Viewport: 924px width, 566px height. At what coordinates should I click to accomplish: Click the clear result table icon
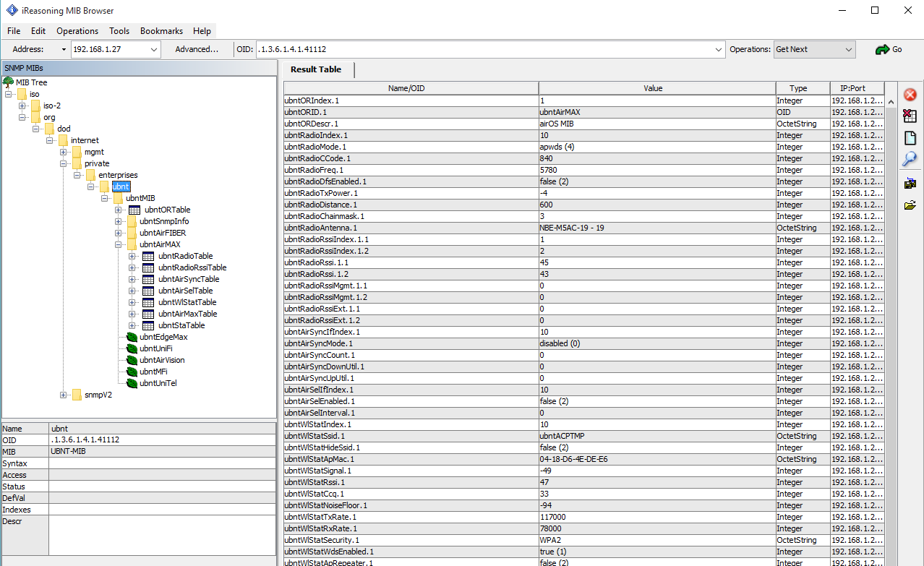click(910, 116)
